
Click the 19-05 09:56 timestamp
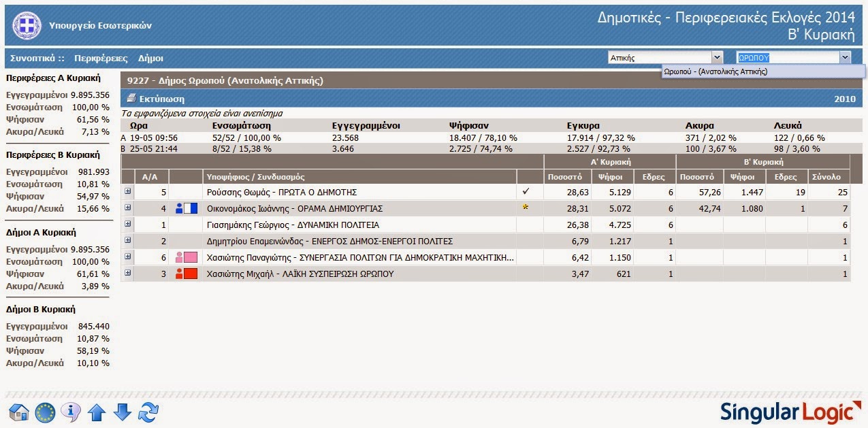(153, 137)
